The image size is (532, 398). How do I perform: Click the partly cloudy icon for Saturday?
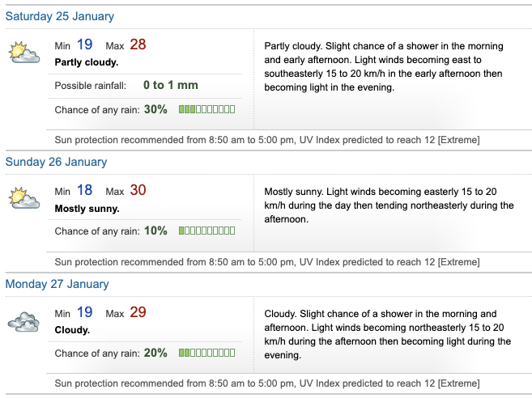point(23,53)
